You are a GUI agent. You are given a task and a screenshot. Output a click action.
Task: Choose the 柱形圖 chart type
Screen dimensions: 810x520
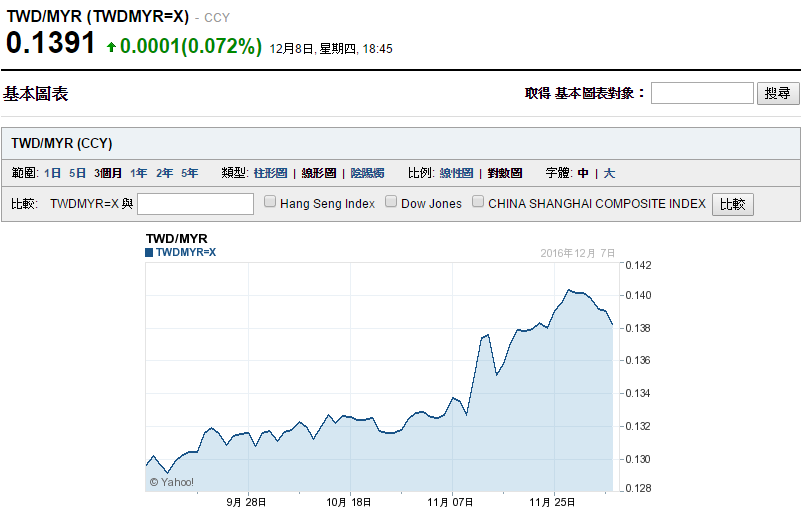(270, 173)
